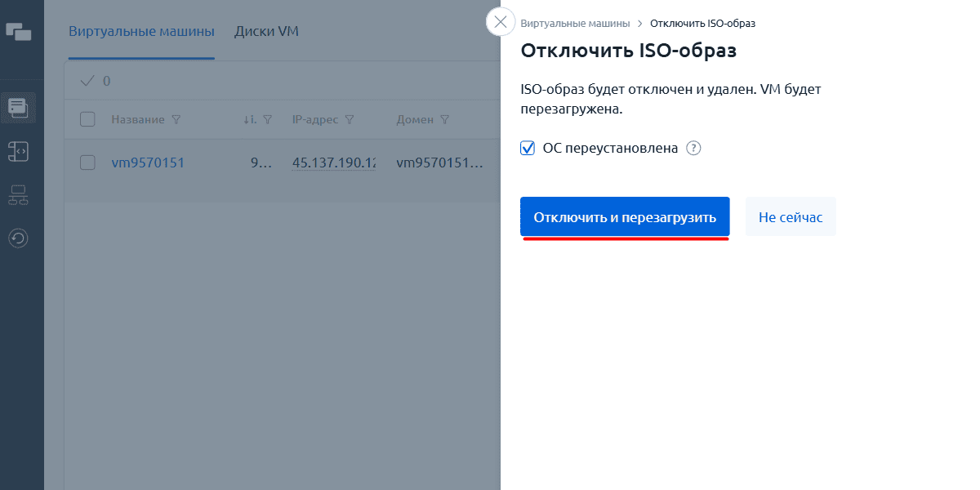Open filter for the IP-адрес column
Screen dimensions: 980x490
pos(350,120)
